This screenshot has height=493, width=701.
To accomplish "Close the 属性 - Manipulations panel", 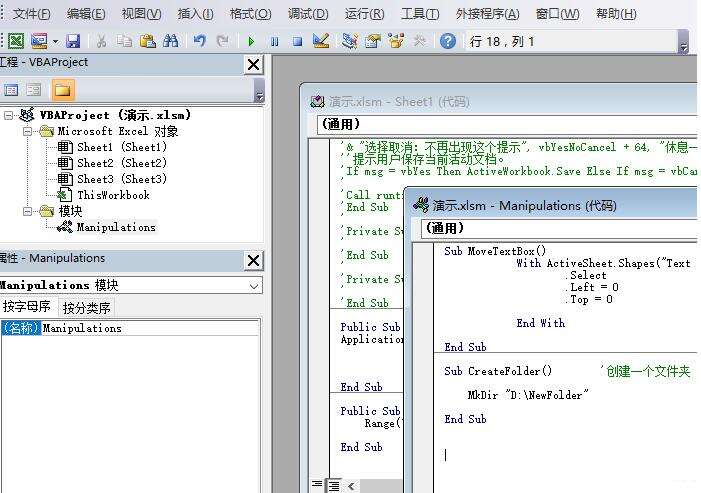I will [x=253, y=261].
